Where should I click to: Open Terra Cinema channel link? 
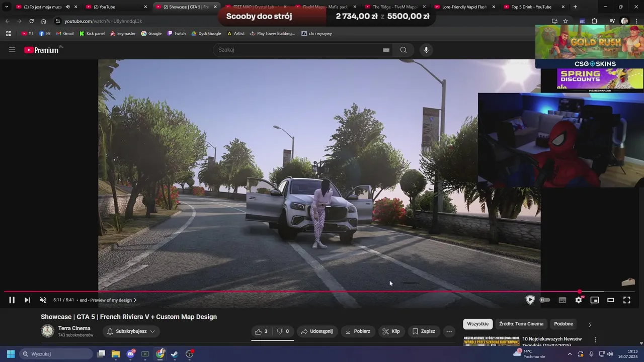coord(74,328)
